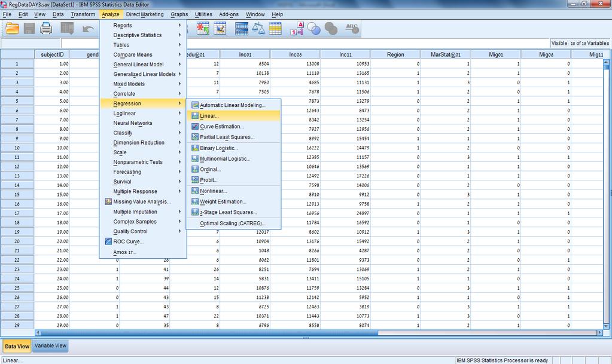Choose Probit... from Regression submenu
Image resolution: width=612 pixels, height=364 pixels.
pyautogui.click(x=233, y=180)
